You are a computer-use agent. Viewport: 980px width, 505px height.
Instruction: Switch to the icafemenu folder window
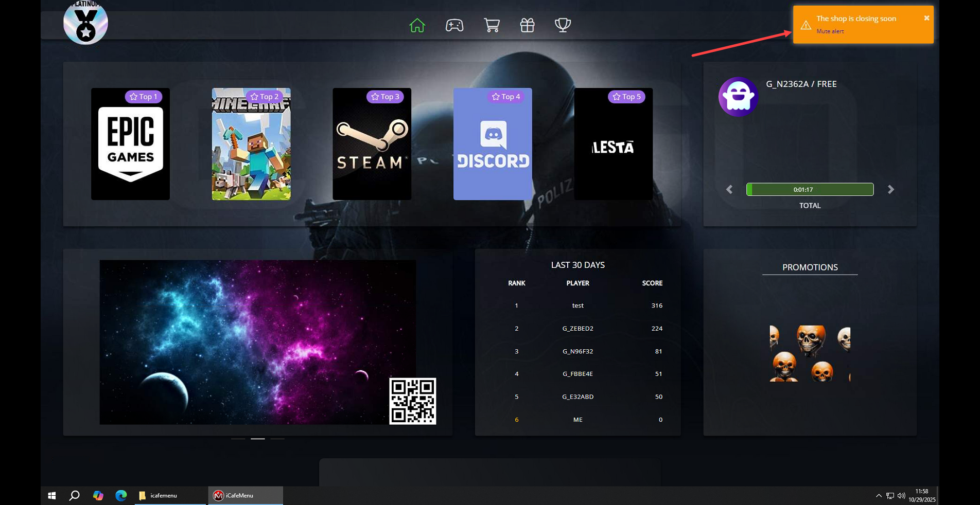click(170, 496)
